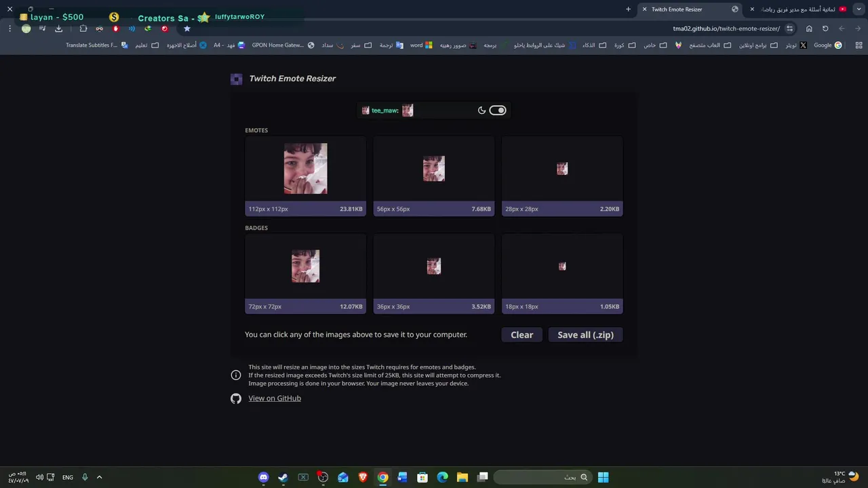Switch the ENG input language indicator
The image size is (868, 488).
(68, 477)
